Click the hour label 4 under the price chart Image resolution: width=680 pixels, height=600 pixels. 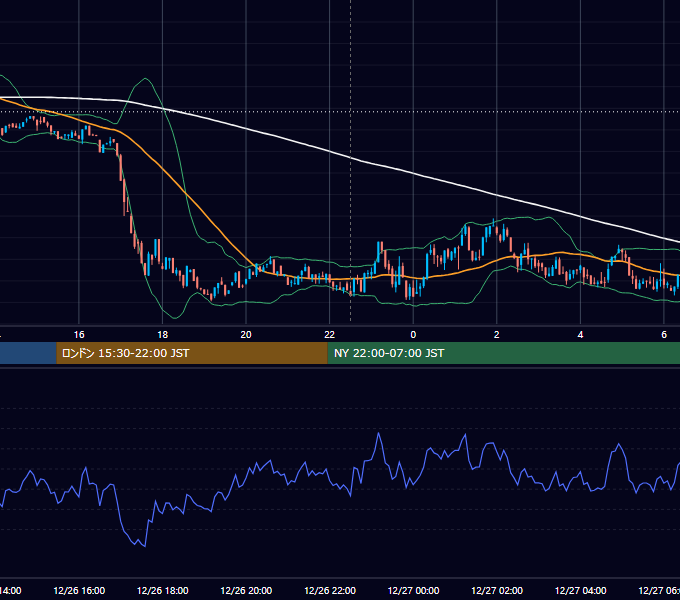580,335
